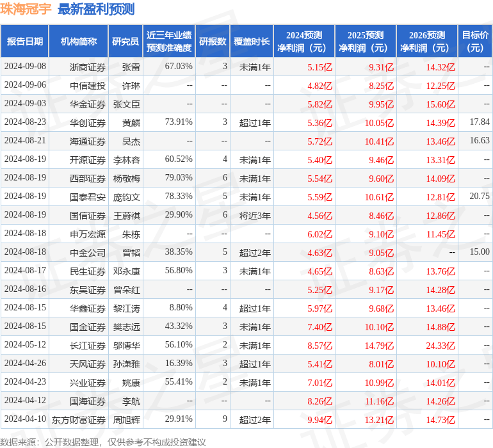
Task: Click the 报告日期 column header
Action: coord(25,41)
